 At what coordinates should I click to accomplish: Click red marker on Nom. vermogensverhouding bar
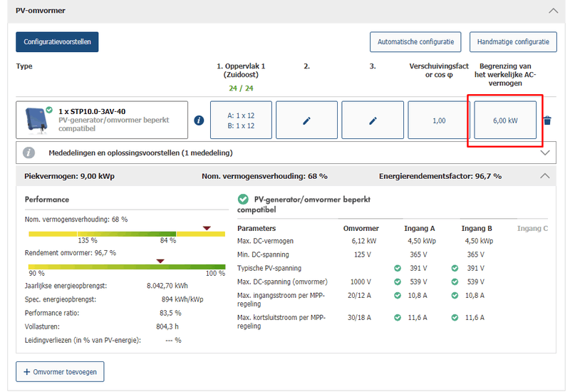207,228
